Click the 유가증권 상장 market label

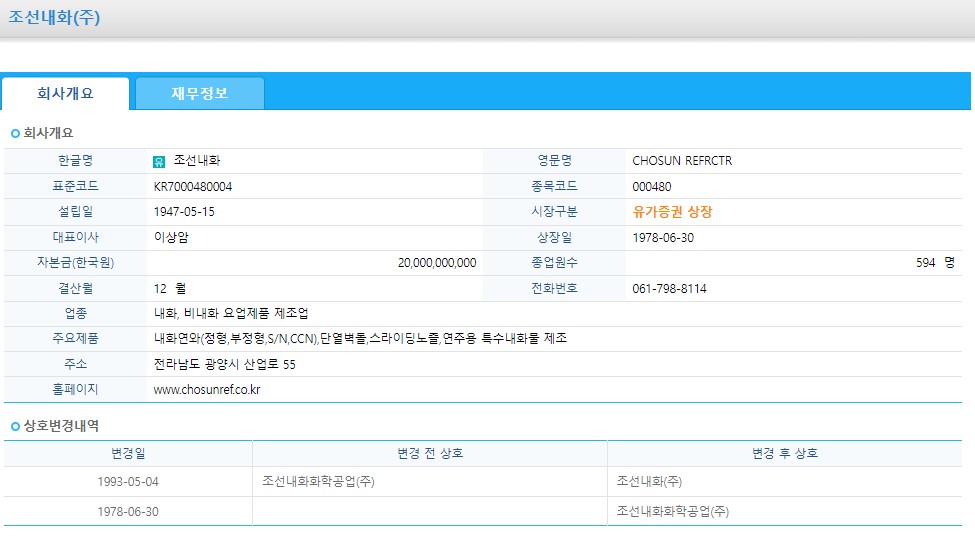click(672, 211)
